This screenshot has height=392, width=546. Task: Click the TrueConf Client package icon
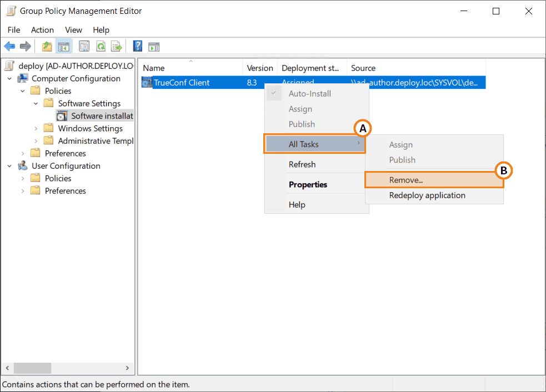tap(147, 83)
